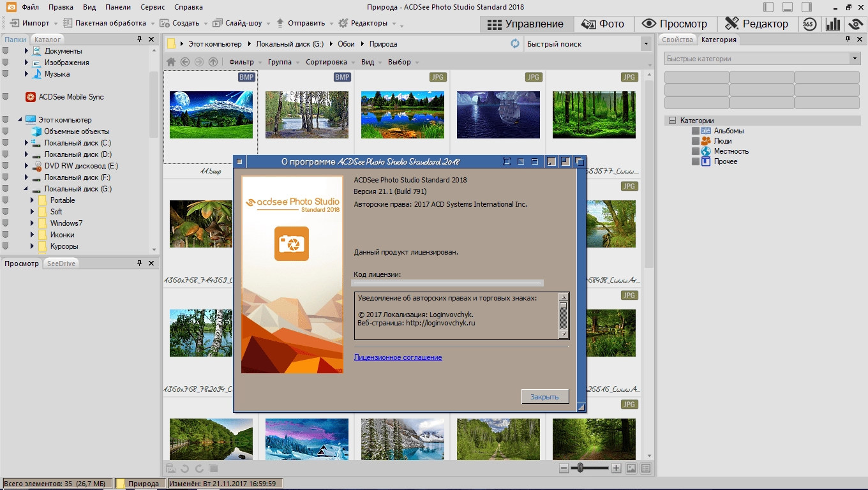868x490 pixels.
Task: Go up one folder with up-arrow icon
Action: coord(213,62)
